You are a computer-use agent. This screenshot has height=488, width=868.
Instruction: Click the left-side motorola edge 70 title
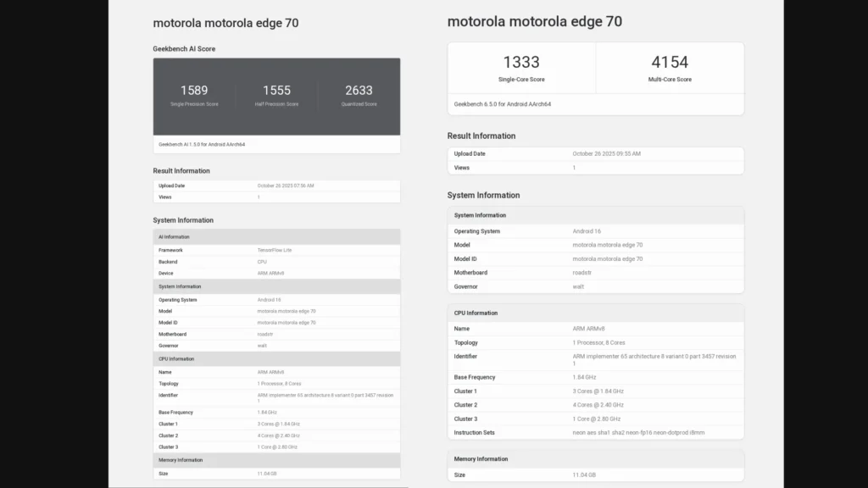pyautogui.click(x=225, y=23)
